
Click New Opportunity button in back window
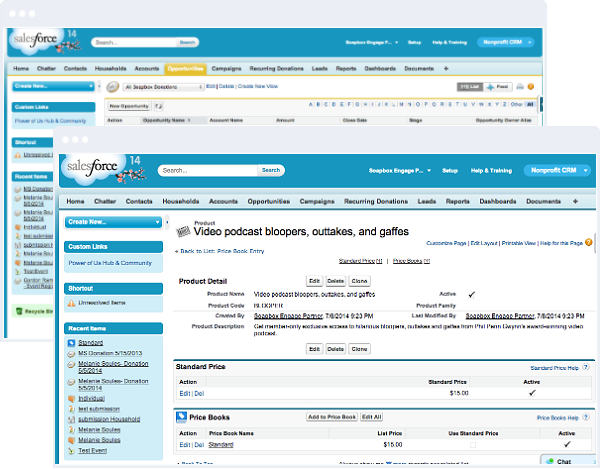129,106
